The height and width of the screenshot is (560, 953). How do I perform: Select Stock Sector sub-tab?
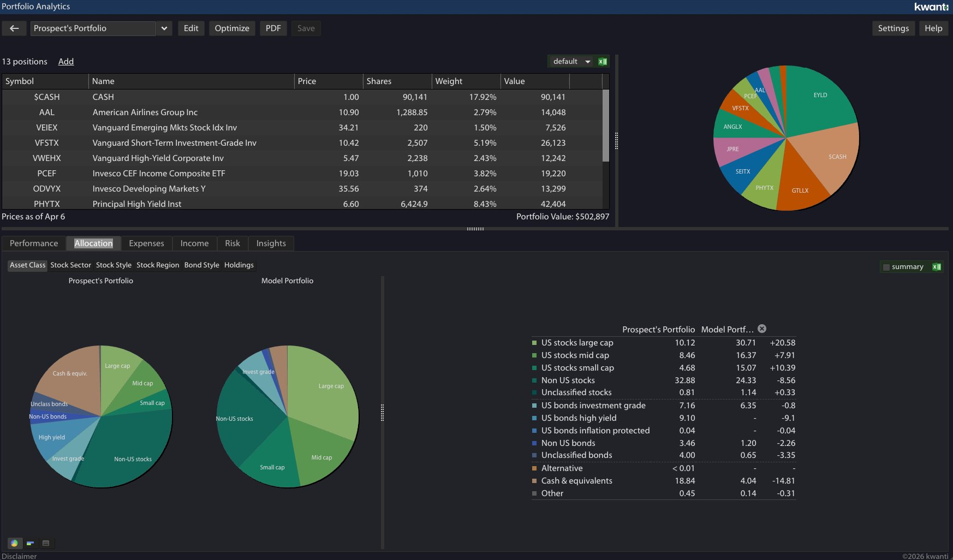click(x=71, y=265)
